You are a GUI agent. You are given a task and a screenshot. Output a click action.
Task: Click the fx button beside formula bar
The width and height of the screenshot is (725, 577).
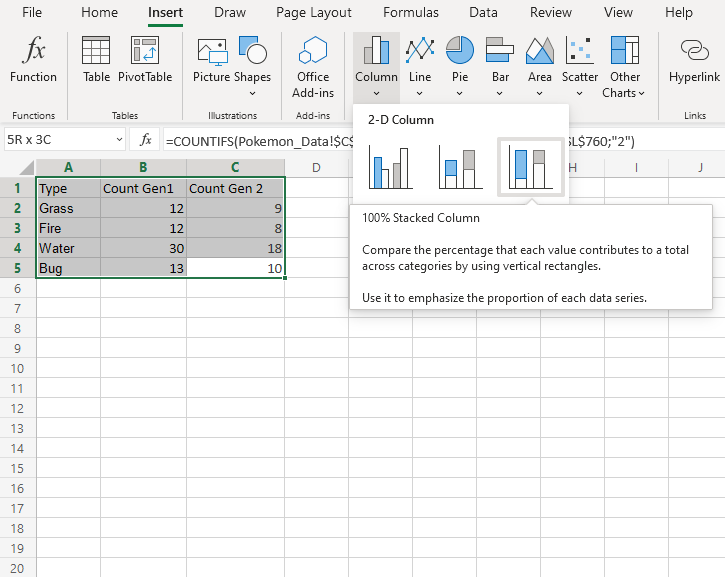[x=145, y=140]
